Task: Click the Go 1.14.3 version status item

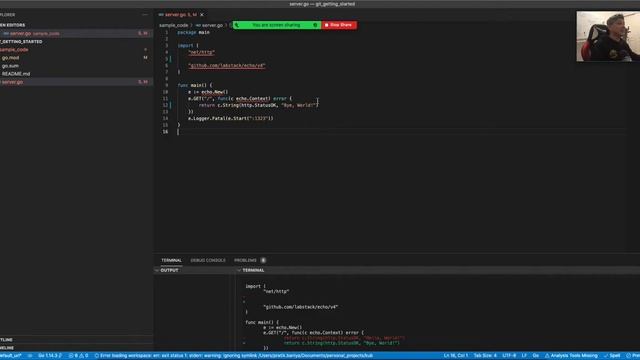Action: pos(50,356)
